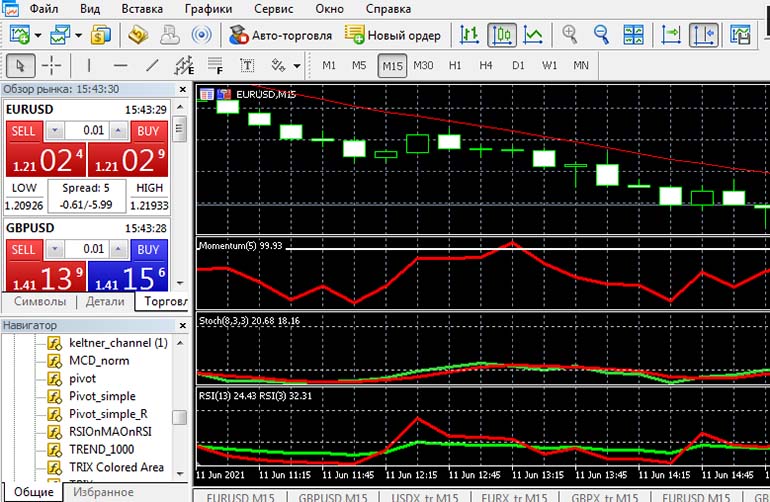Image resolution: width=770 pixels, height=502 pixels.
Task: Draw a vertical line tool
Action: pos(89,65)
